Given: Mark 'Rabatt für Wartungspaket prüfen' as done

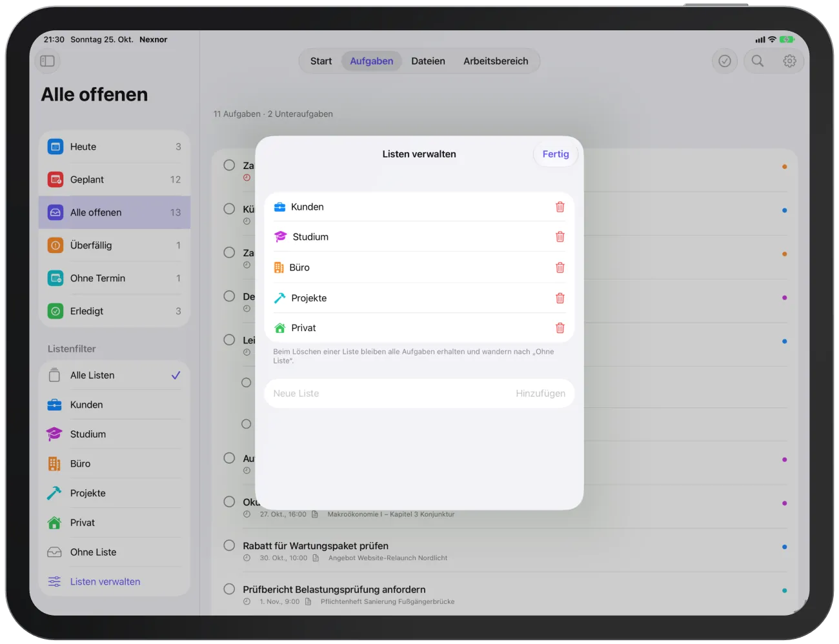Looking at the screenshot, I should tap(229, 545).
